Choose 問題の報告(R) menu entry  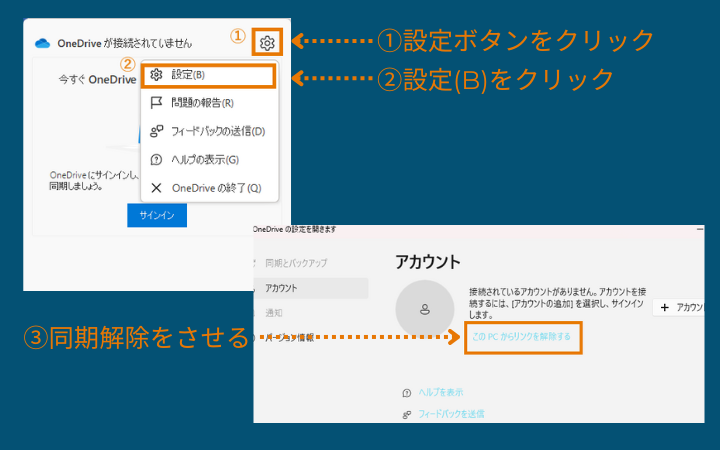tap(209, 103)
